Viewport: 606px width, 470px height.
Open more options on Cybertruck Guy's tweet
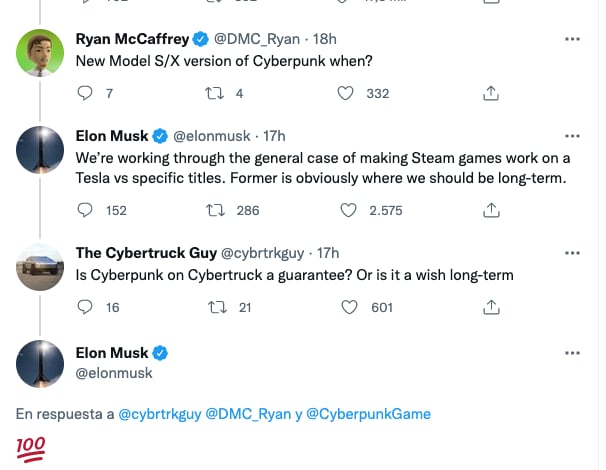coord(572,253)
